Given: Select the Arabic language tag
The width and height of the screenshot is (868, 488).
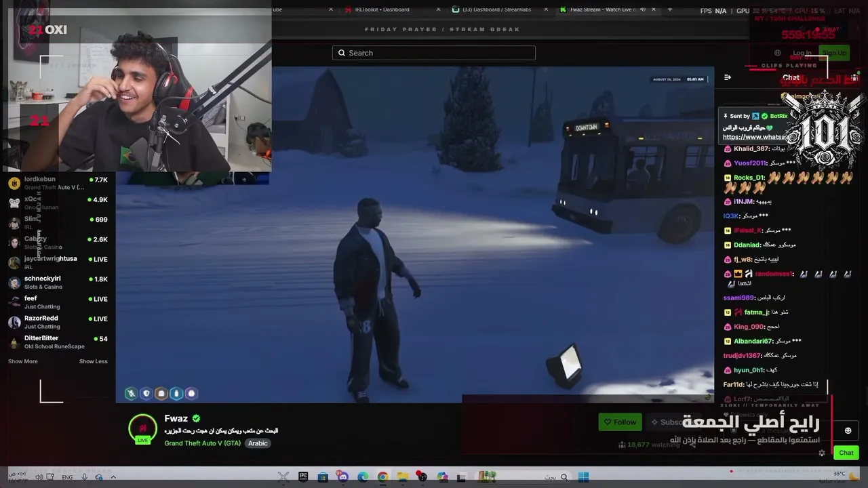Looking at the screenshot, I should [258, 443].
